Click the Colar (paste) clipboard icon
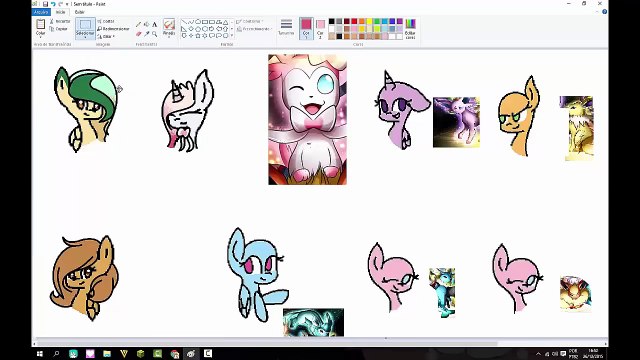Screen dimensions: 640x360 [x=40, y=24]
